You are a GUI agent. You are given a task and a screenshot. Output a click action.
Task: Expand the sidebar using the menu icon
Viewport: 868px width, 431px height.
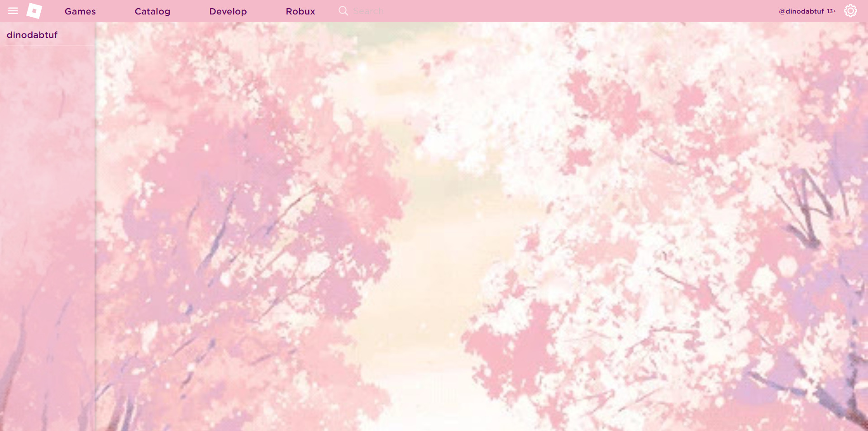[x=13, y=10]
